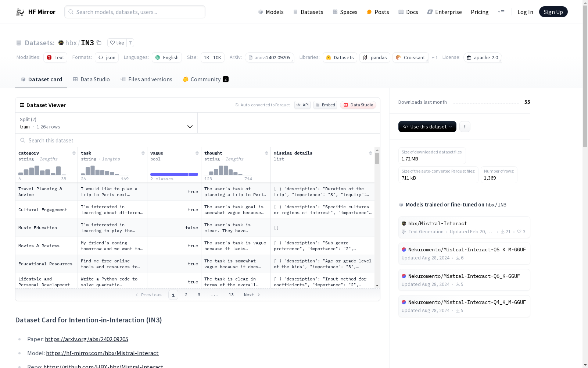Click the Travel Planning & Advice row cell
This screenshot has width=588, height=368.
(46, 192)
